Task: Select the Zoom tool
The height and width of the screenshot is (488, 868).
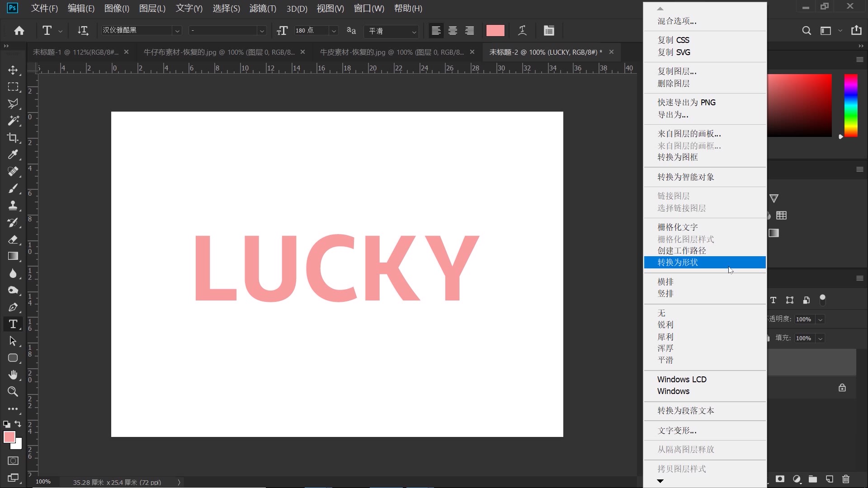Action: (13, 392)
